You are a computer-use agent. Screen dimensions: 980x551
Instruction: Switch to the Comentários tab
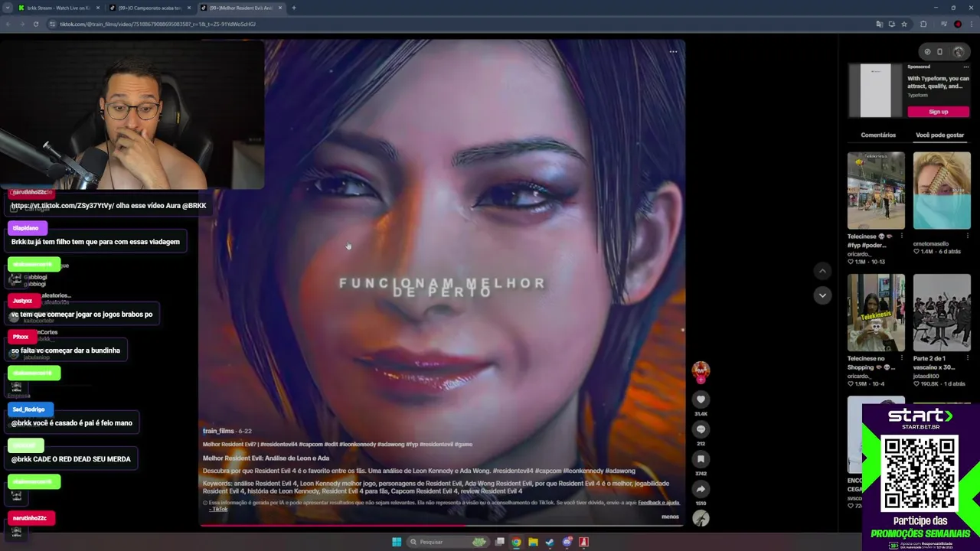[x=878, y=135]
